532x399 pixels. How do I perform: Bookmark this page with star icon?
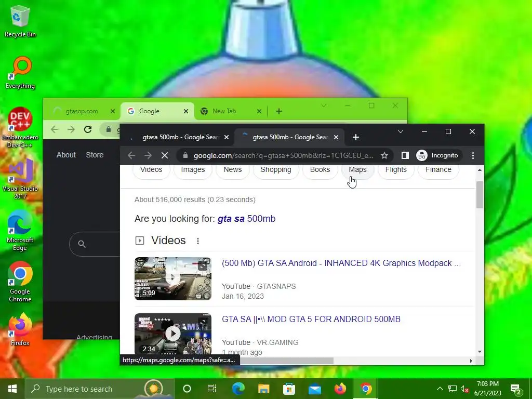coord(384,155)
